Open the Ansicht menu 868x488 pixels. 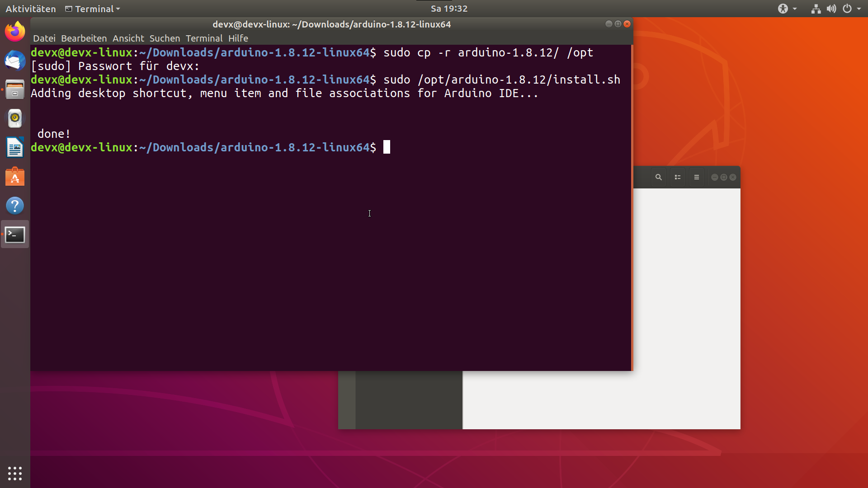pyautogui.click(x=128, y=38)
